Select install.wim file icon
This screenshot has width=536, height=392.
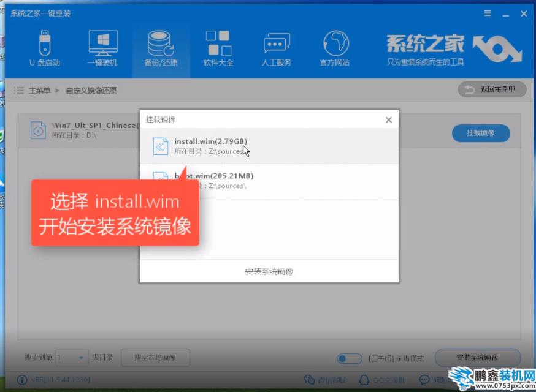tap(160, 146)
